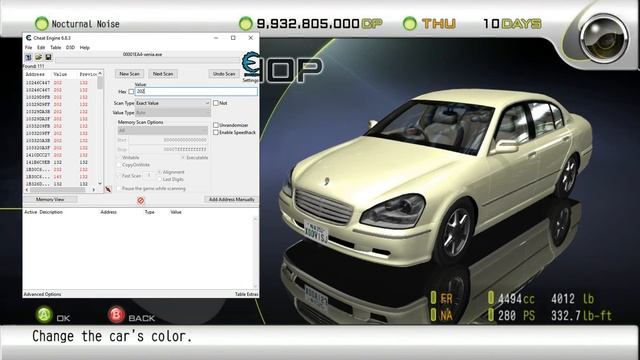Toggle the CopyOnWrite checkbox
Screen dimensions: 640x360
point(120,165)
